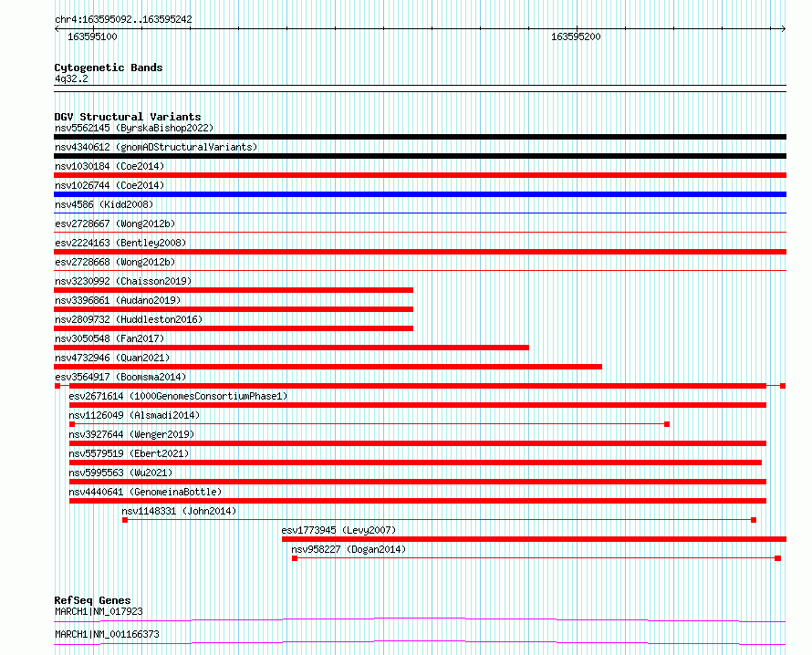The width and height of the screenshot is (812, 655).
Task: Click the chr4:163595092..163595242 position label
Action: pyautogui.click(x=123, y=19)
